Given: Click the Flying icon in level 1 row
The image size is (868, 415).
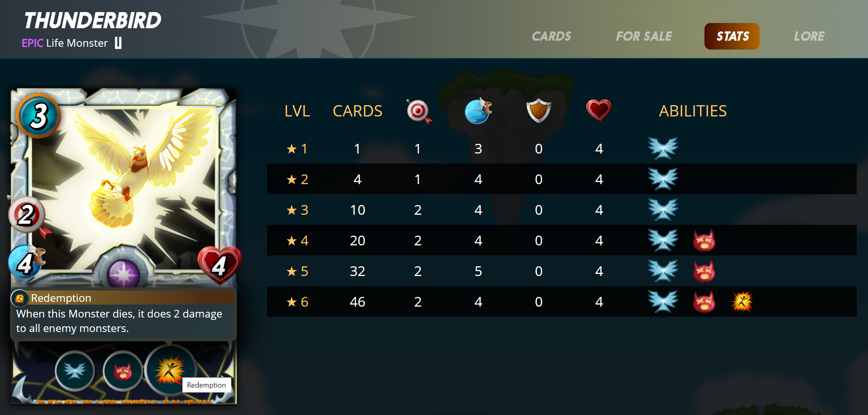Looking at the screenshot, I should point(663,148).
